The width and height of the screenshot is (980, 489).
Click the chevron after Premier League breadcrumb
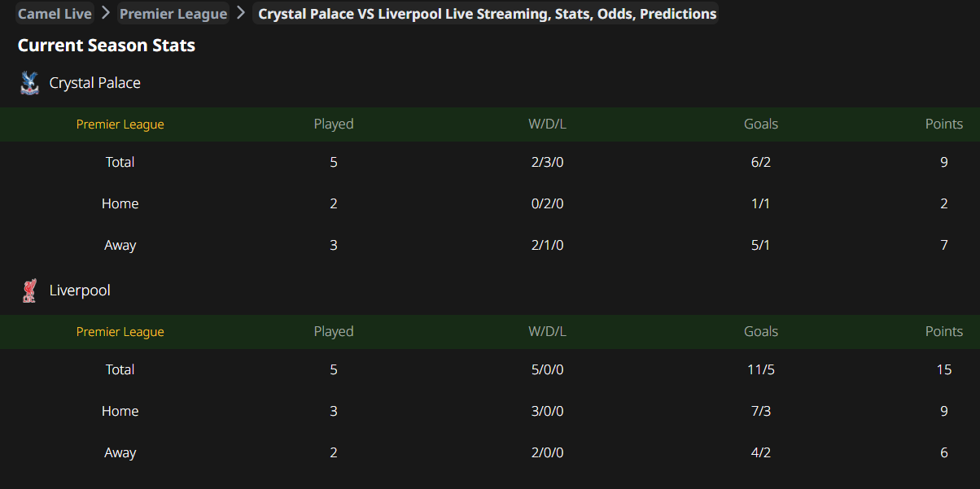[x=241, y=13]
